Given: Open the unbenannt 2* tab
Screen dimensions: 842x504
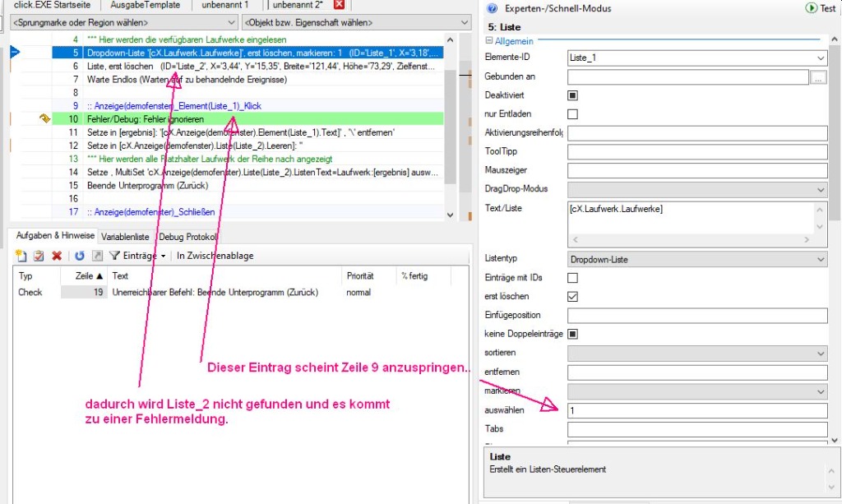Looking at the screenshot, I should (x=298, y=5).
